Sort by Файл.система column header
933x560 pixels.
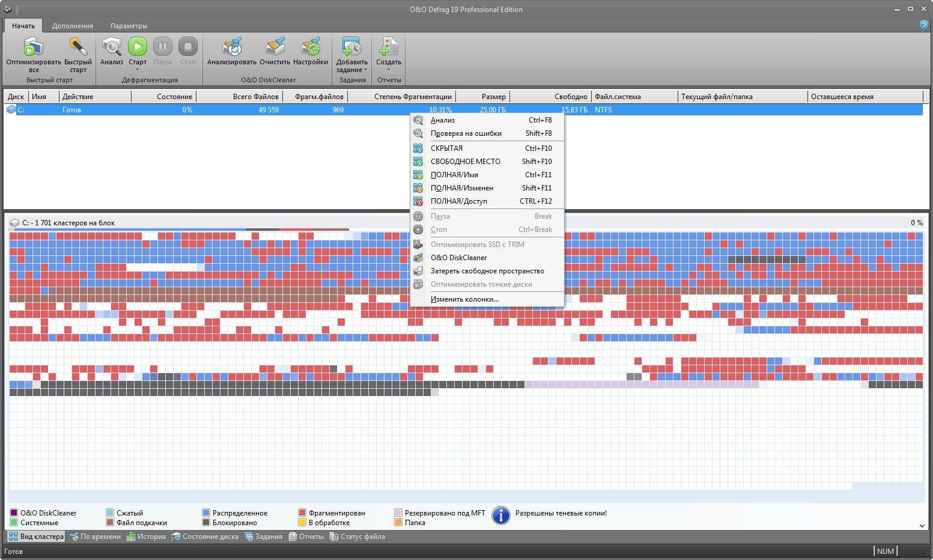634,97
